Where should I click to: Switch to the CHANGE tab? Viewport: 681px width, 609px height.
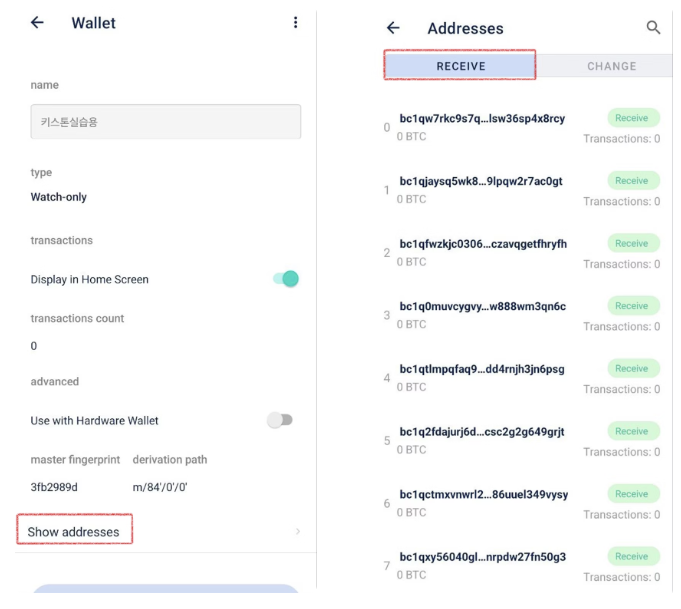click(611, 66)
